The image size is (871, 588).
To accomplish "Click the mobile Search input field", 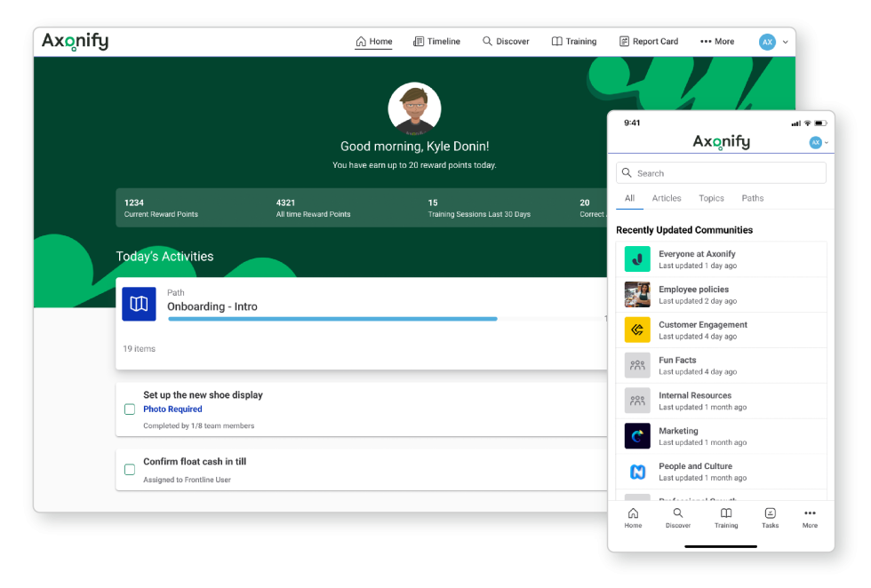I will (721, 173).
